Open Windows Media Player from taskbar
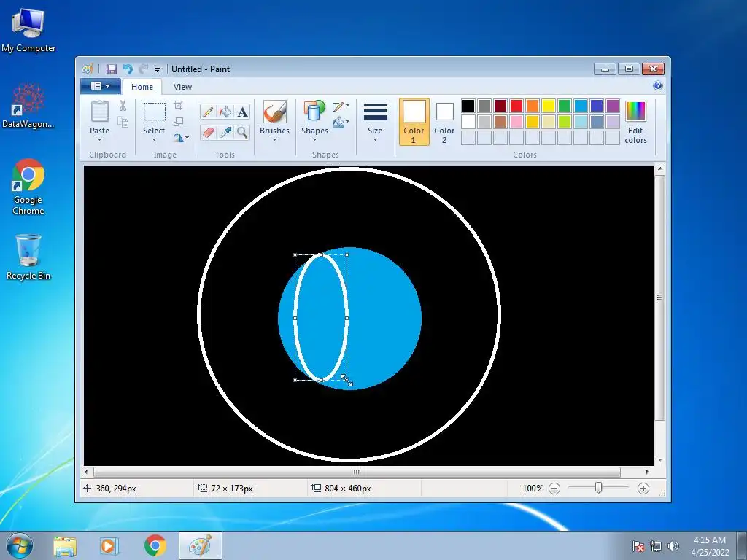 pos(109,545)
